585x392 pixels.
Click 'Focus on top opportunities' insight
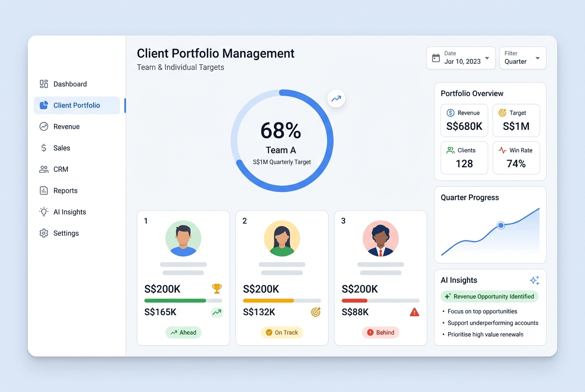tap(482, 312)
